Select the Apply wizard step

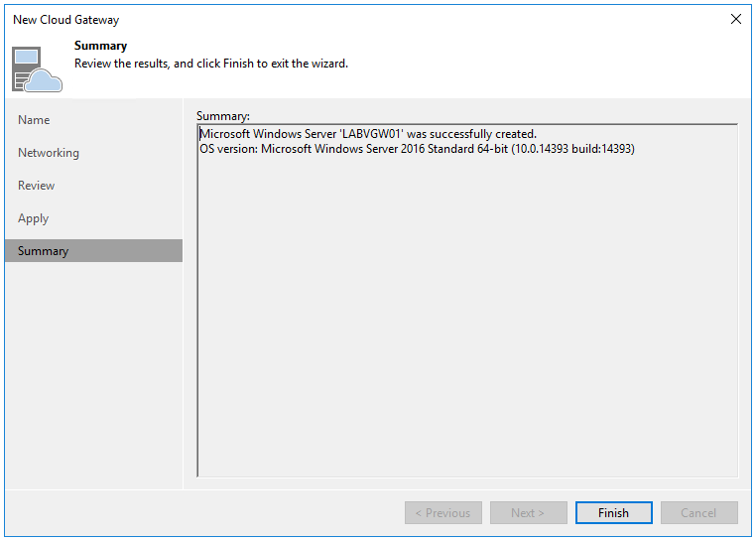click(x=34, y=218)
